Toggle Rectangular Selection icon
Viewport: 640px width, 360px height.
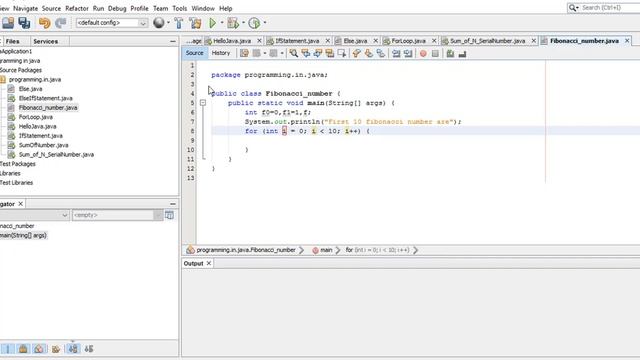[342, 53]
